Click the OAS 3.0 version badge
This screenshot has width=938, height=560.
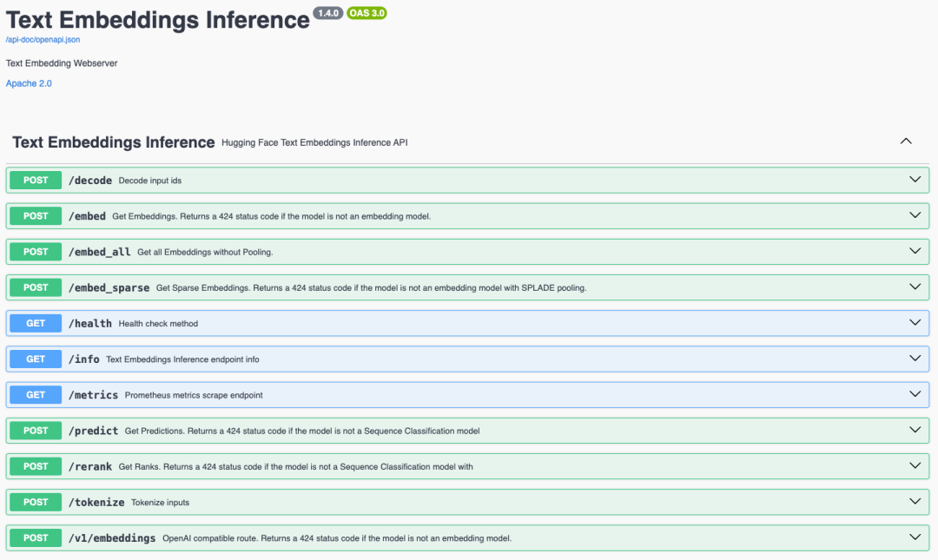367,14
